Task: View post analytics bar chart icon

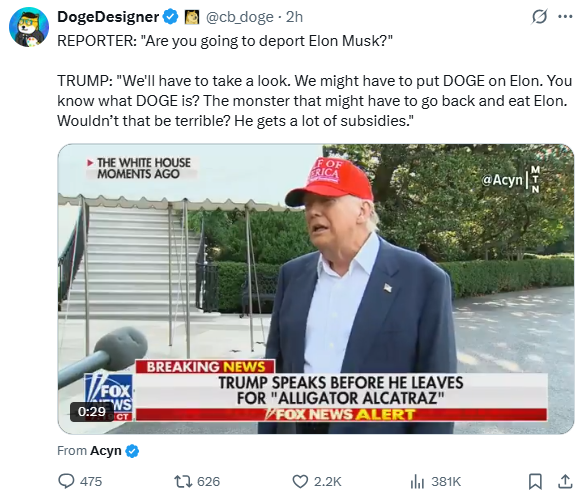Action: 417,481
